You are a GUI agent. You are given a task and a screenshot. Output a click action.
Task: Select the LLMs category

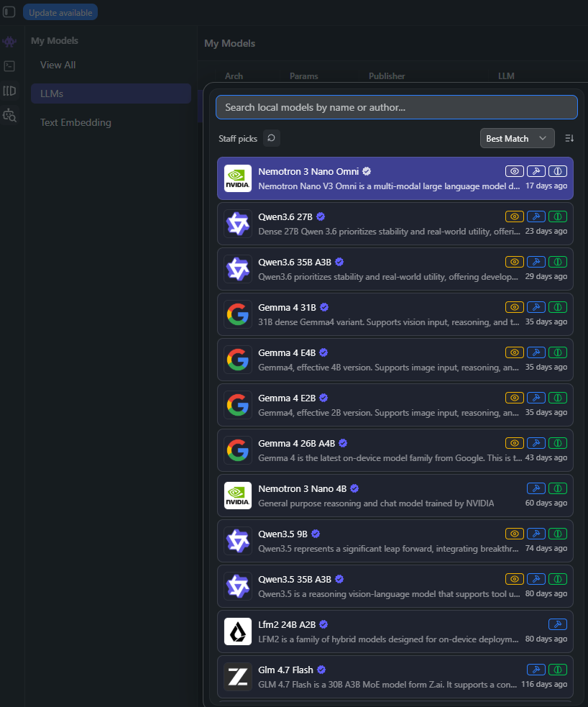[111, 93]
